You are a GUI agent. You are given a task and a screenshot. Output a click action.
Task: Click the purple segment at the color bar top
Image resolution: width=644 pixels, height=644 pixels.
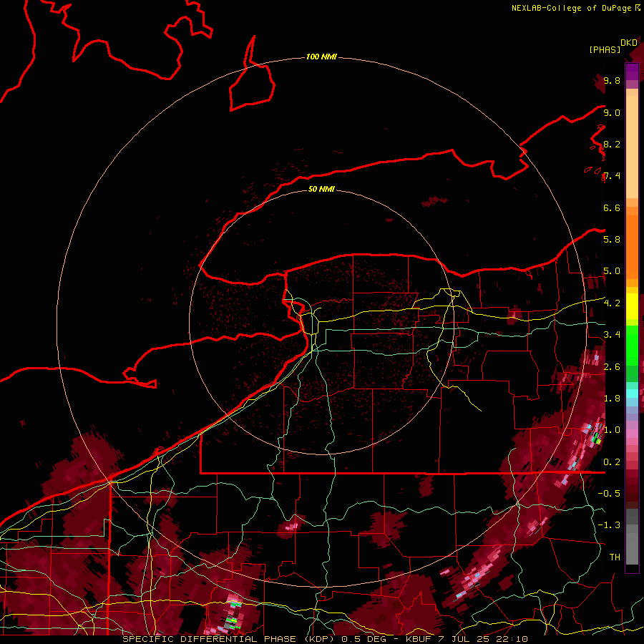pos(632,72)
